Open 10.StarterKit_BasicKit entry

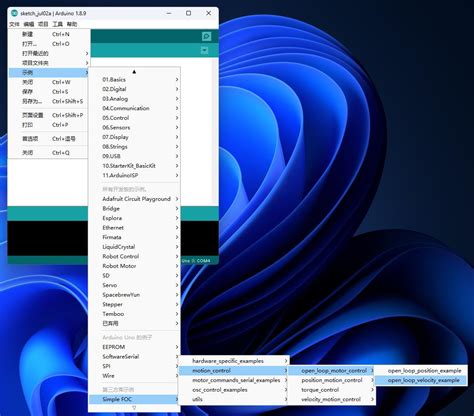134,166
